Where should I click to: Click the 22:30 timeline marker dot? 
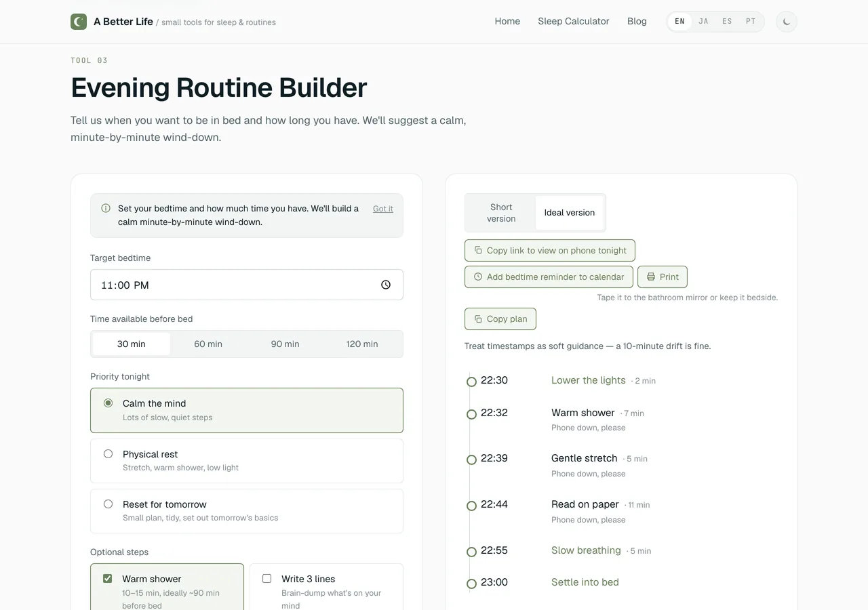click(x=471, y=382)
